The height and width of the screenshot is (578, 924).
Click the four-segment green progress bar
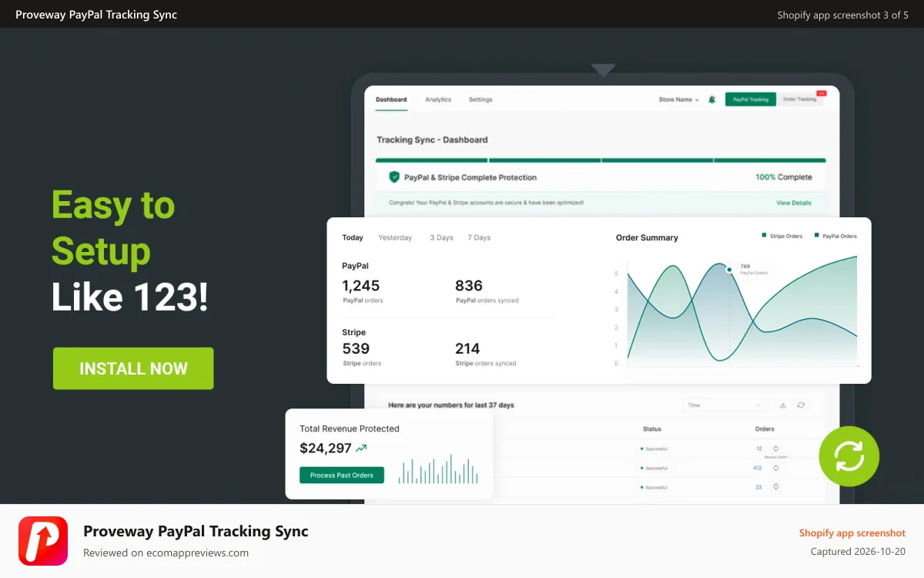(601, 160)
